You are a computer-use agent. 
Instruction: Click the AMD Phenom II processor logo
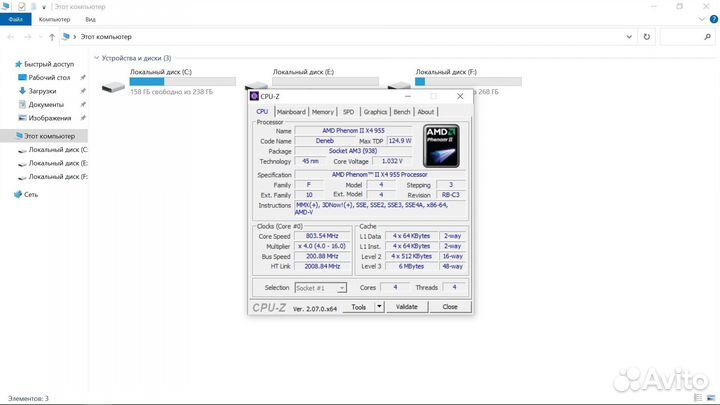point(441,146)
